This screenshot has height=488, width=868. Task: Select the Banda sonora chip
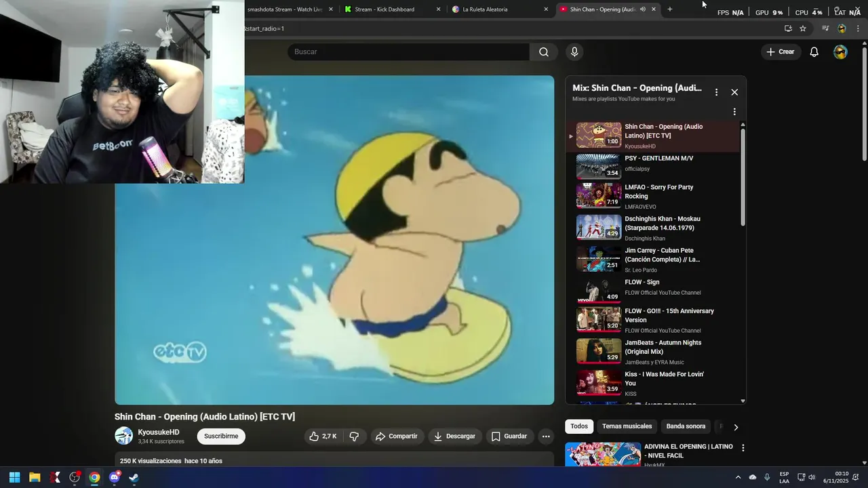686,426
